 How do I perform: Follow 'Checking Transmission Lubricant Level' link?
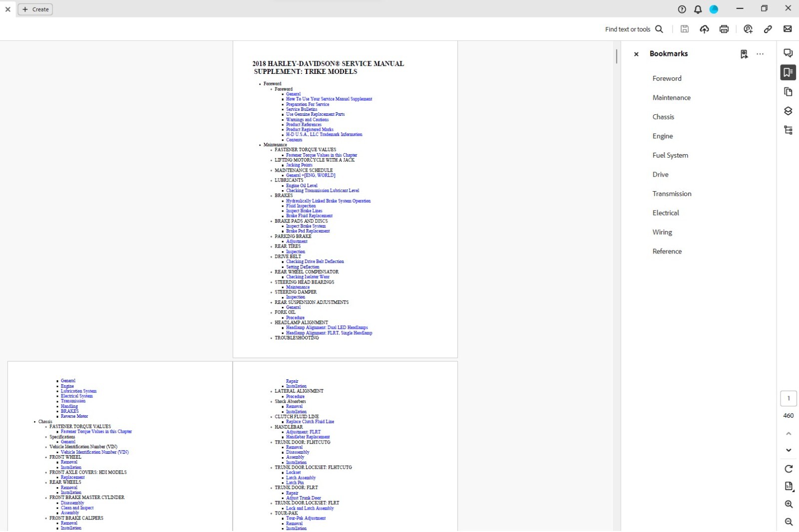tap(323, 191)
